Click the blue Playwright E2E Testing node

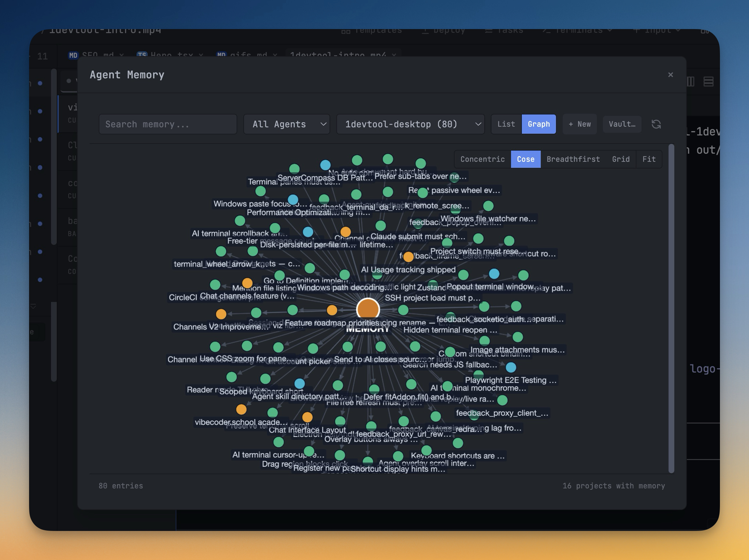point(511,367)
